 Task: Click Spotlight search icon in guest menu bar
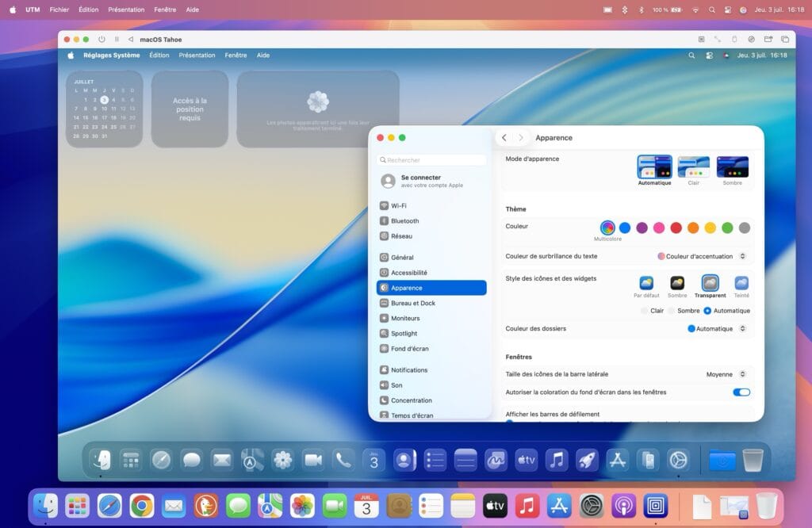(691, 55)
